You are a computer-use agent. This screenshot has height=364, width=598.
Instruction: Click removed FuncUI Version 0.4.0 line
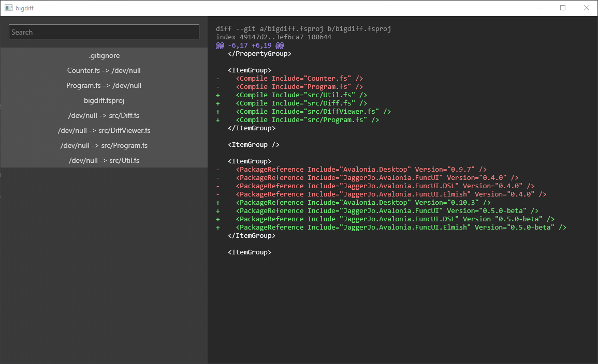point(367,178)
